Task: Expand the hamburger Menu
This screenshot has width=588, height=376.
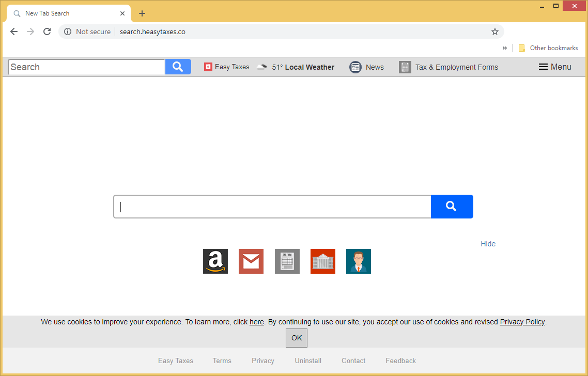Action: click(554, 67)
